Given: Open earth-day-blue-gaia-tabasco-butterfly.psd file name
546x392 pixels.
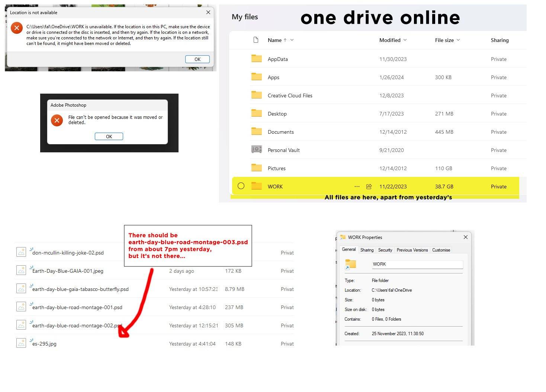Looking at the screenshot, I should pyautogui.click(x=80, y=289).
